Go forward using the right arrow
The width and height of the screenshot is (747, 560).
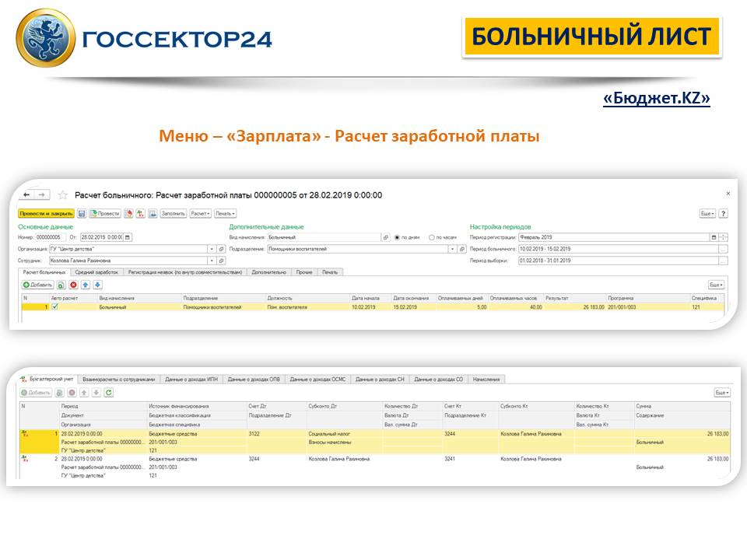pos(42,194)
